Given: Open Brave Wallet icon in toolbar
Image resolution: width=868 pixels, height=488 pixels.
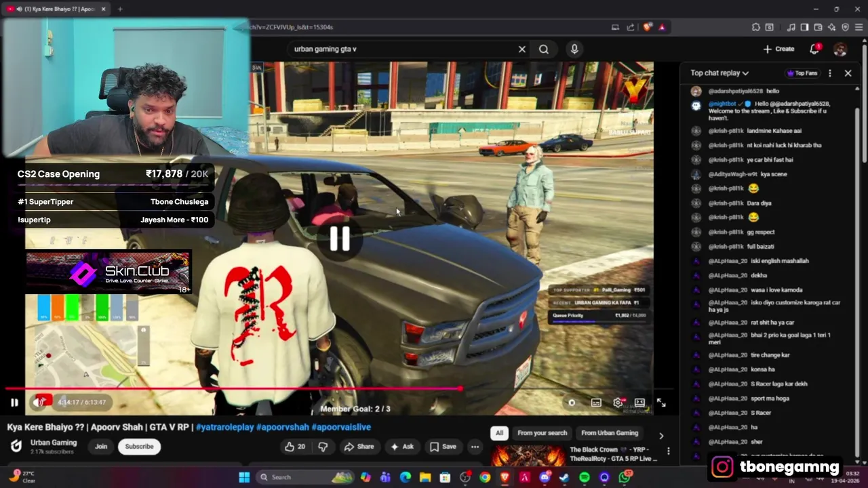Looking at the screenshot, I should [818, 27].
